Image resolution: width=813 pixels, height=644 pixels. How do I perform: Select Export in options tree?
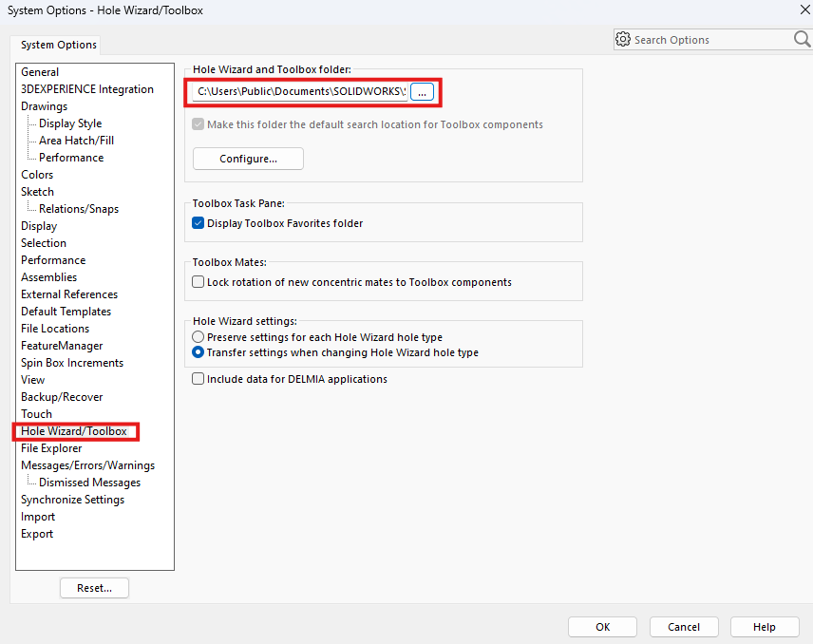click(37, 534)
